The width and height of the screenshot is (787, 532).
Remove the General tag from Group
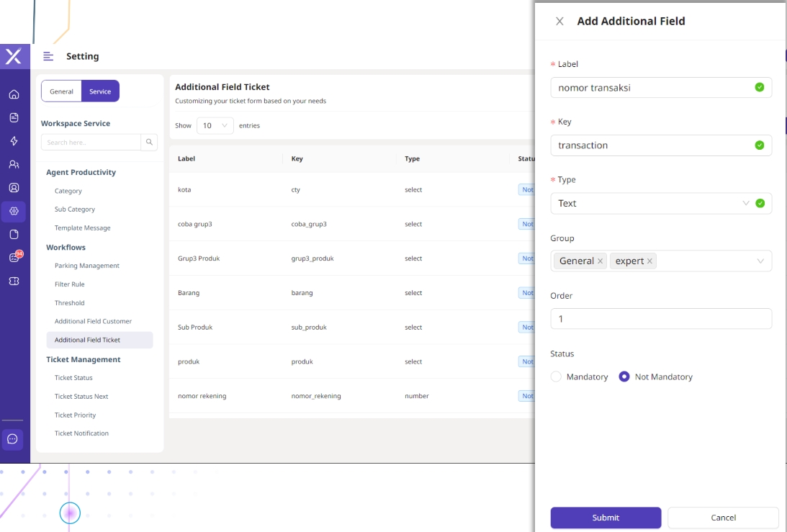[x=600, y=261]
